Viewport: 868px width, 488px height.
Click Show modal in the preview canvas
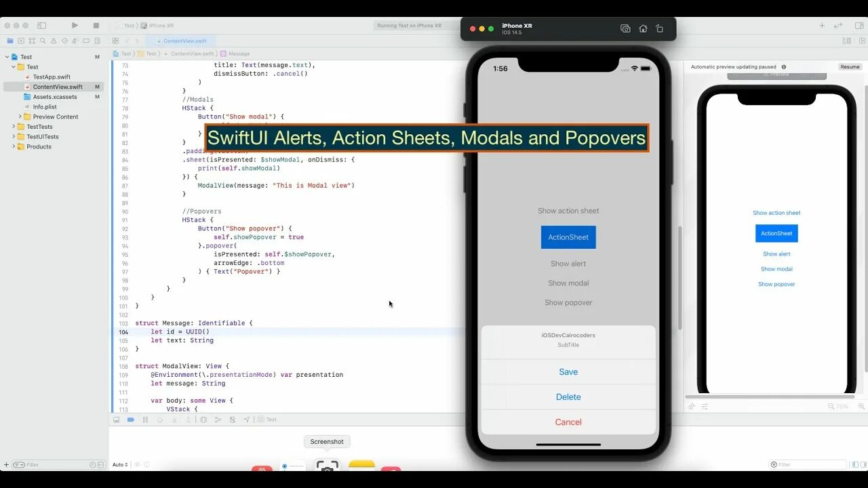(x=776, y=269)
